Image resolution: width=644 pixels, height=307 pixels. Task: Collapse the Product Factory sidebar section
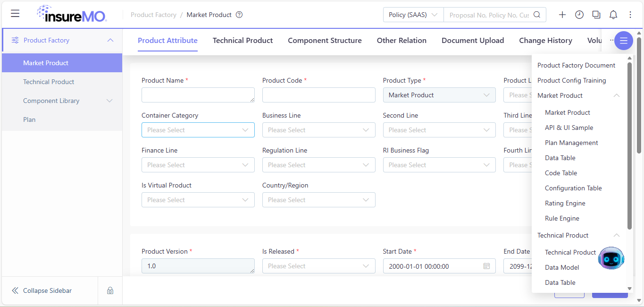[x=110, y=40]
